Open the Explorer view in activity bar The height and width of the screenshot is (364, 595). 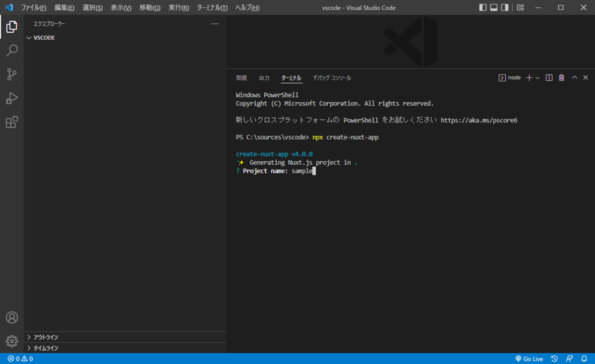[12, 27]
